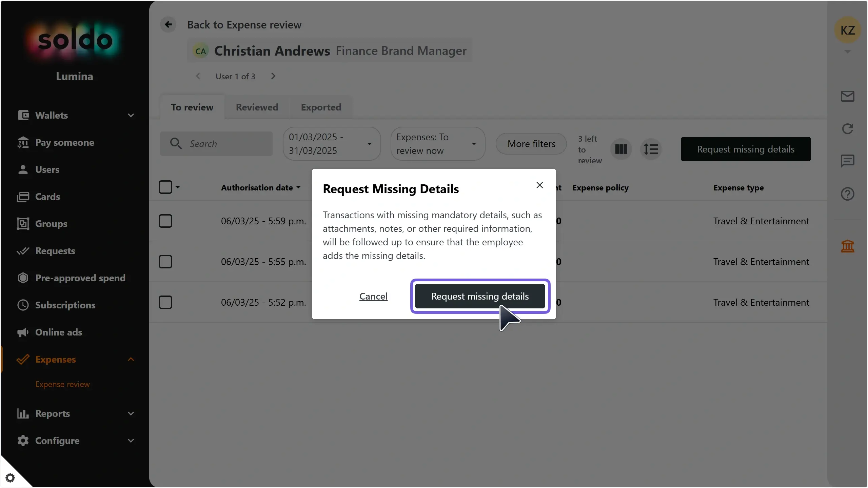Click the orange bank building icon
This screenshot has height=488, width=868.
click(x=847, y=246)
